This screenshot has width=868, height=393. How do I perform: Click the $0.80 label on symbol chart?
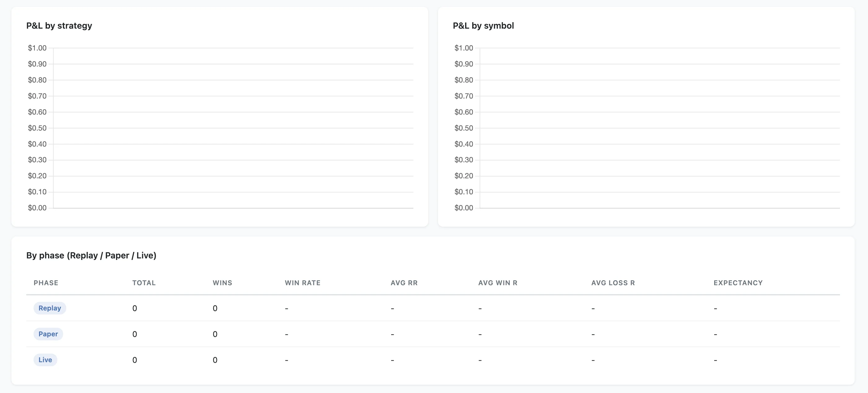[x=464, y=80]
